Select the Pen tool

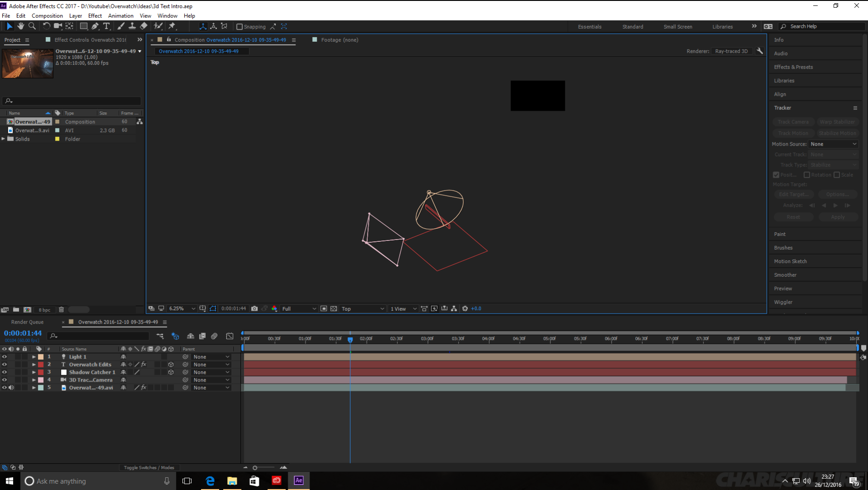[x=95, y=26]
